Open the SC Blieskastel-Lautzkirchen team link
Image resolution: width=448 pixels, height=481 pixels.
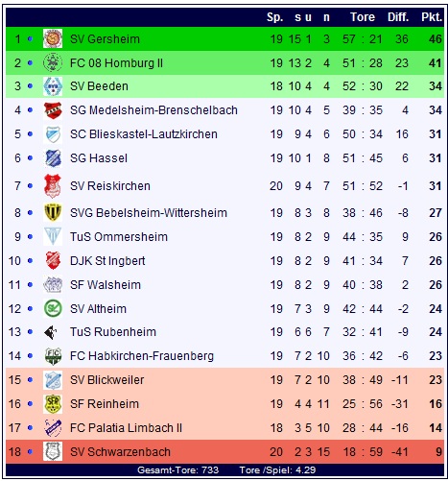click(x=144, y=134)
